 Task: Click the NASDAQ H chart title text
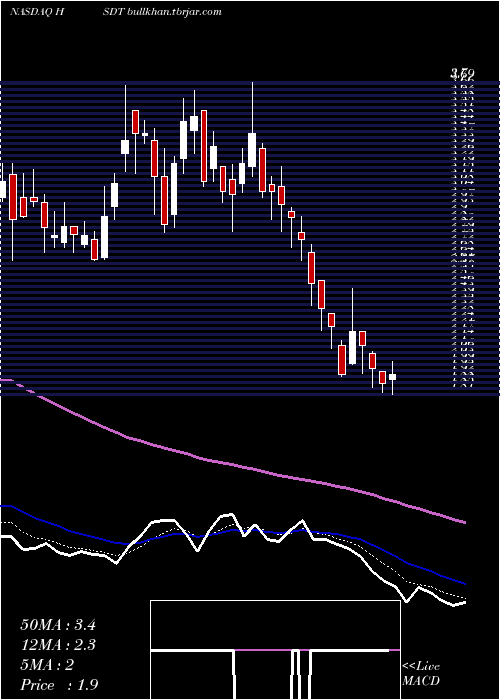[38, 12]
